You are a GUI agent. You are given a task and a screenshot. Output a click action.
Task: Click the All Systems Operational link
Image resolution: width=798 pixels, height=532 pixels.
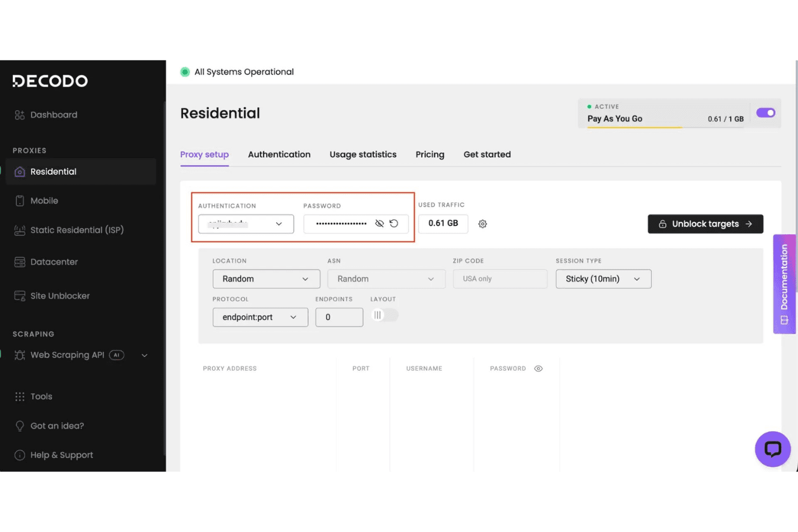pyautogui.click(x=244, y=72)
